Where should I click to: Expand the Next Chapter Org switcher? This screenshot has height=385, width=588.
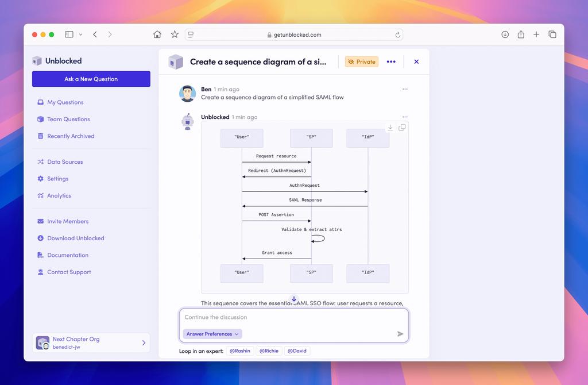point(91,342)
